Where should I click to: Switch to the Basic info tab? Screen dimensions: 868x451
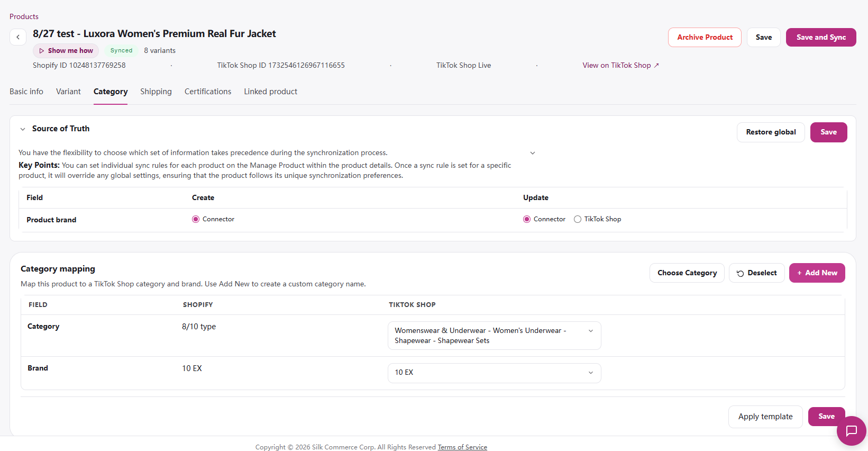[x=26, y=92]
